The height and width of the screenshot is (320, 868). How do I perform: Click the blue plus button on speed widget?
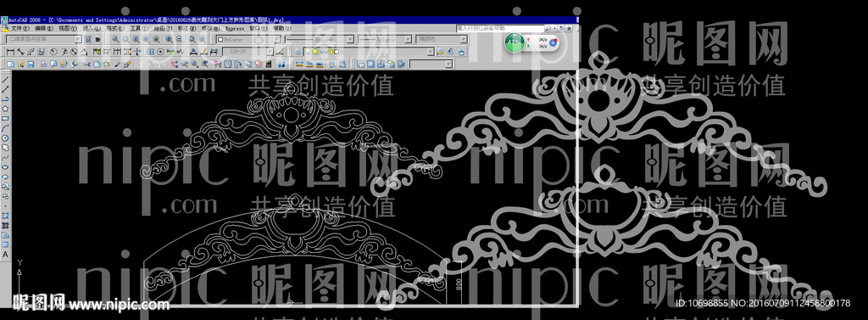[x=553, y=42]
